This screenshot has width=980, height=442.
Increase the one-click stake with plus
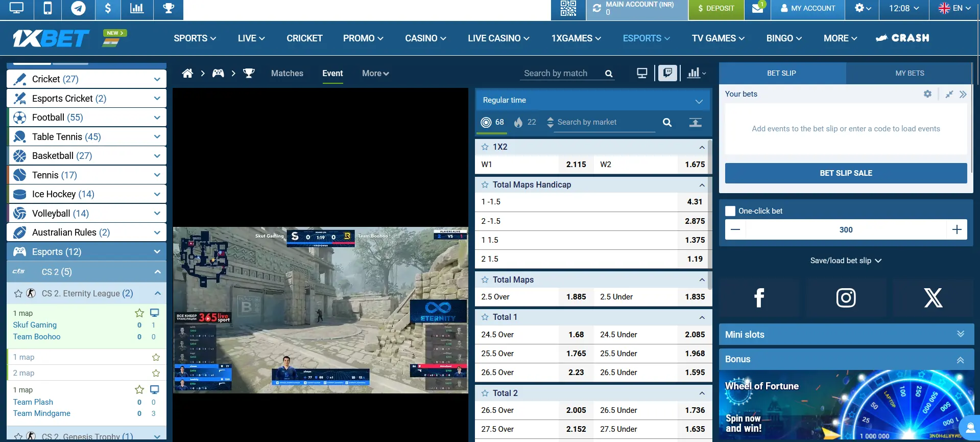click(957, 229)
